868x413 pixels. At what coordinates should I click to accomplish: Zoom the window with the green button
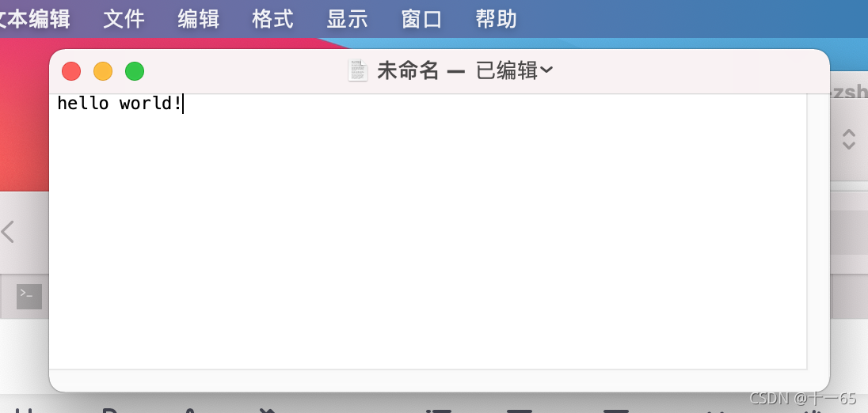135,71
